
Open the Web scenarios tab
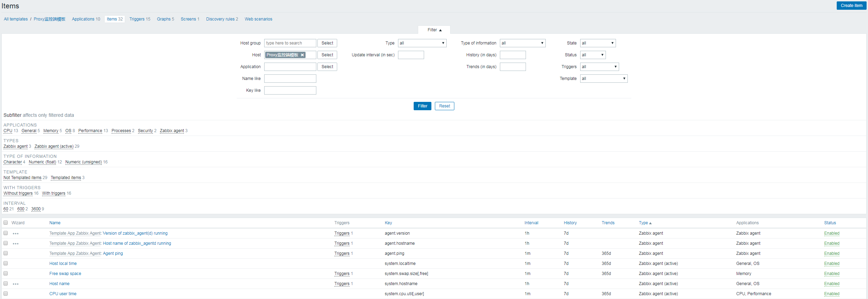tap(258, 19)
